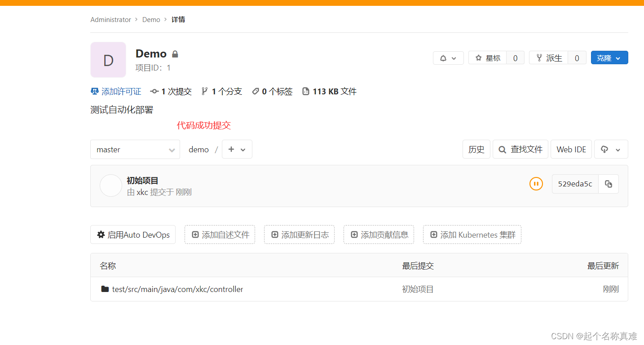The image size is (644, 345).
Task: Open the Web IDE button
Action: point(571,150)
